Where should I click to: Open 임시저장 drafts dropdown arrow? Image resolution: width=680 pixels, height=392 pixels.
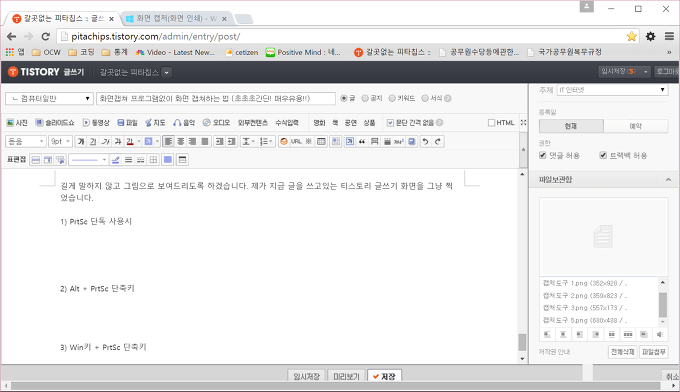click(645, 72)
